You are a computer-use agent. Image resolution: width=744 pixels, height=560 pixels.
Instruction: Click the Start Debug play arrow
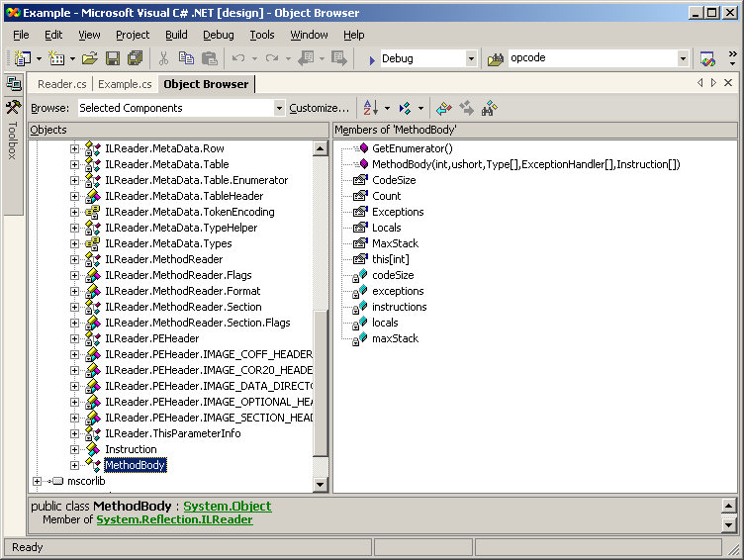click(x=371, y=59)
